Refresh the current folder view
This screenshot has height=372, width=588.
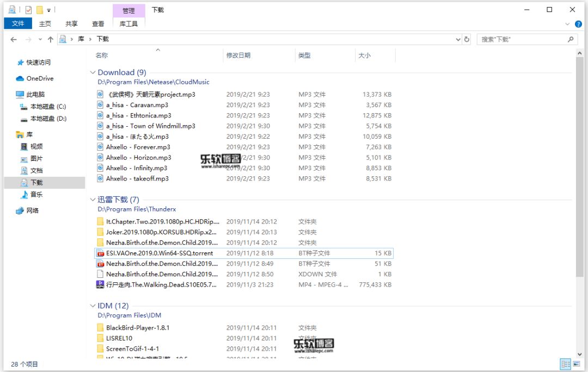tap(467, 39)
